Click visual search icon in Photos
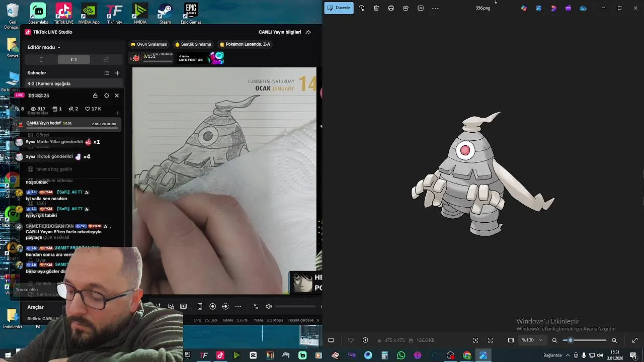644x362 pixels. (475, 340)
